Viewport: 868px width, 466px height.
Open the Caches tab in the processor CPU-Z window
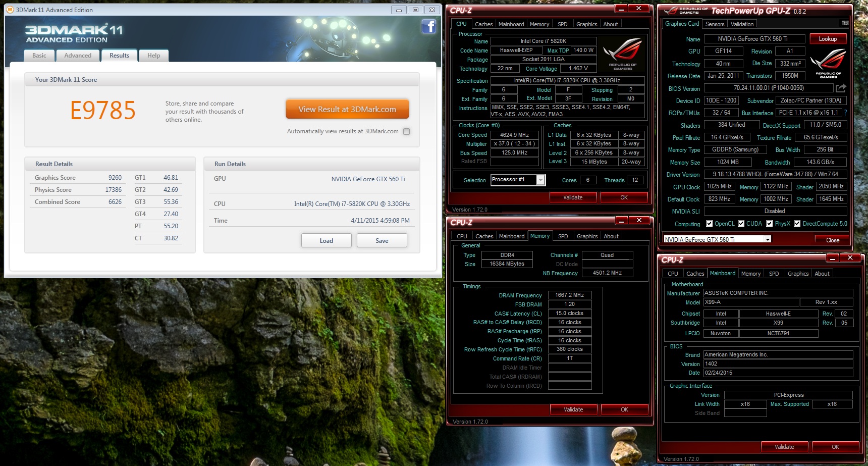point(484,24)
